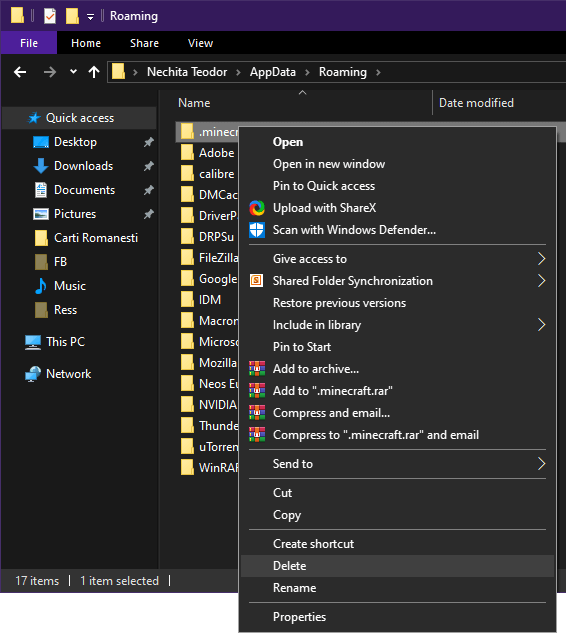This screenshot has width=566, height=633.
Task: Open the recent locations dropdown arrow
Action: (73, 72)
